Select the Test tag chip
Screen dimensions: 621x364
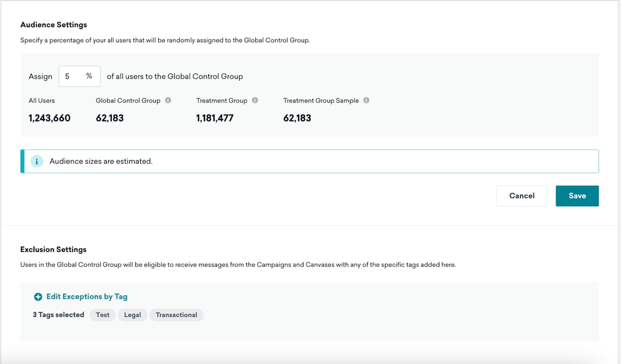tap(103, 315)
